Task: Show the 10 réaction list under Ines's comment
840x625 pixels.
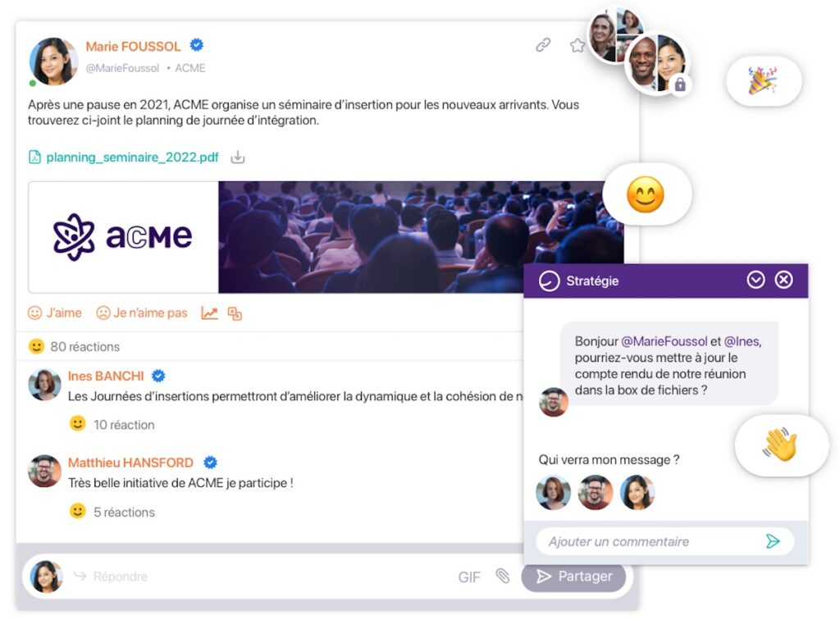Action: tap(112, 424)
